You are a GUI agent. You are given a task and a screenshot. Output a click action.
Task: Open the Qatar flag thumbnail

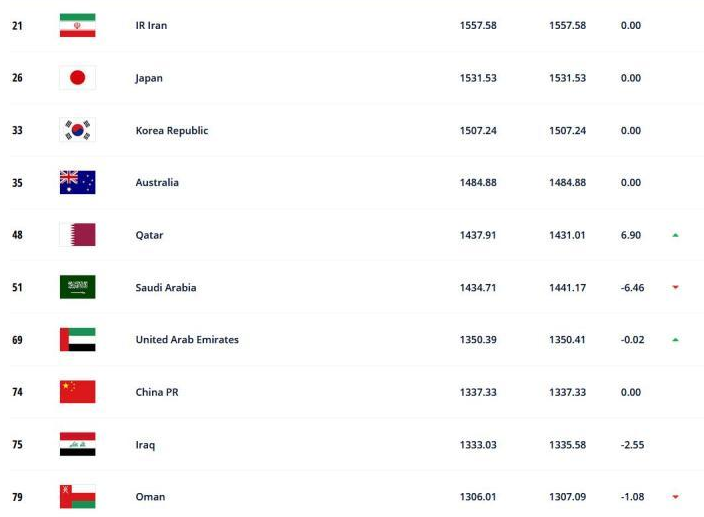pyautogui.click(x=77, y=235)
